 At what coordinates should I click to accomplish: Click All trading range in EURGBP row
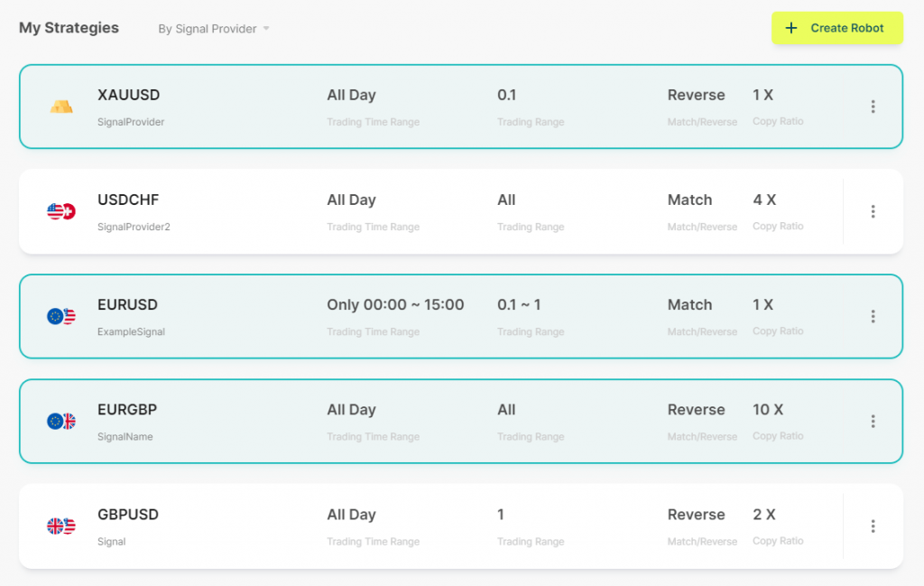[x=506, y=410]
